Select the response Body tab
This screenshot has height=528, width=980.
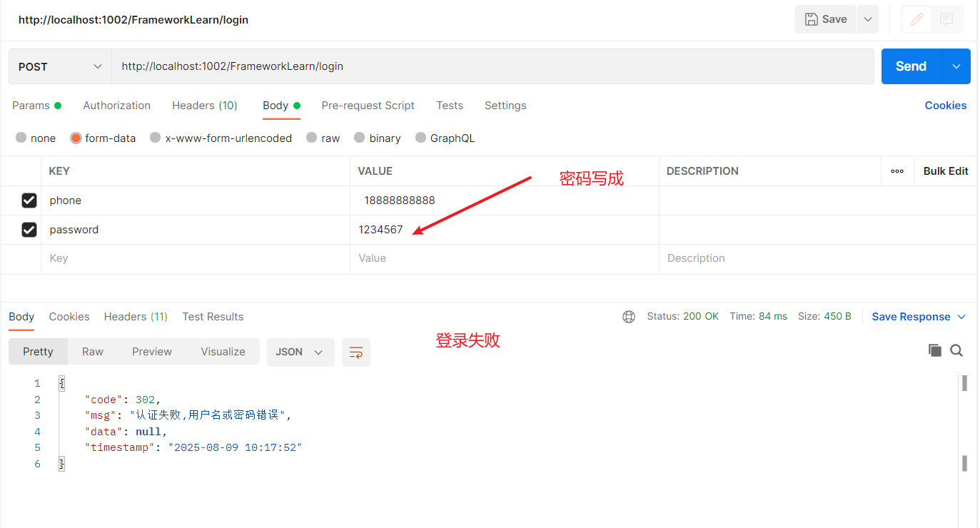pyautogui.click(x=21, y=317)
